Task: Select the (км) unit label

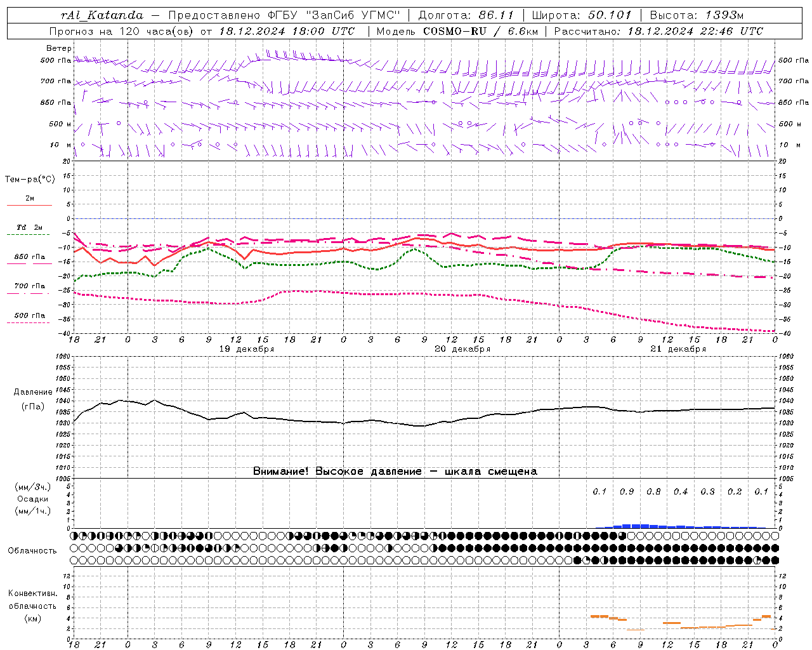Action: pos(33,618)
